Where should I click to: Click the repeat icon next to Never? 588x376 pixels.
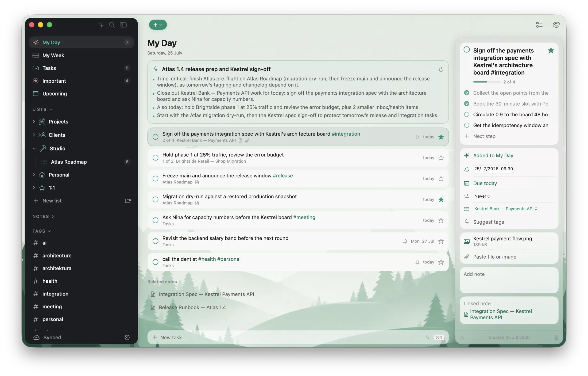pos(466,196)
